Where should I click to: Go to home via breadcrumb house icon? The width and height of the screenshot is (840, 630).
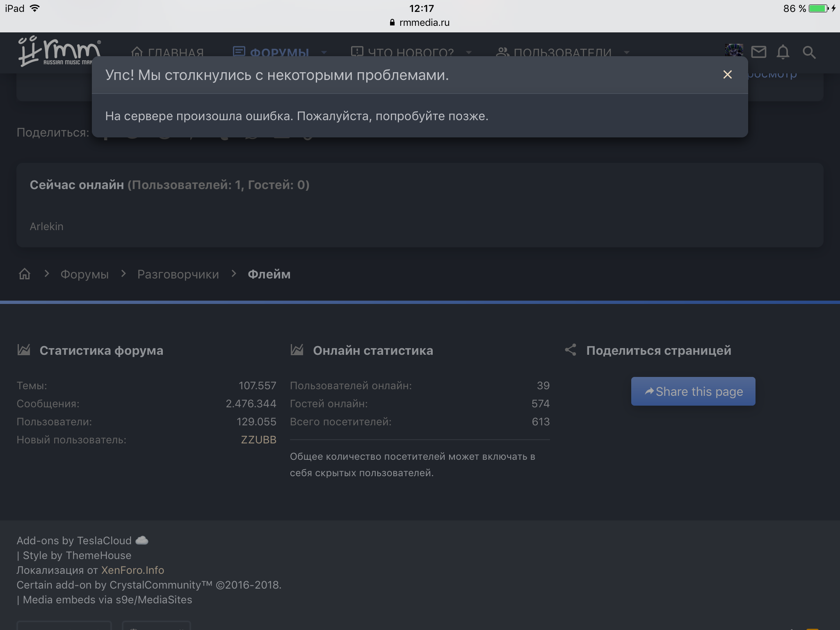pos(25,274)
